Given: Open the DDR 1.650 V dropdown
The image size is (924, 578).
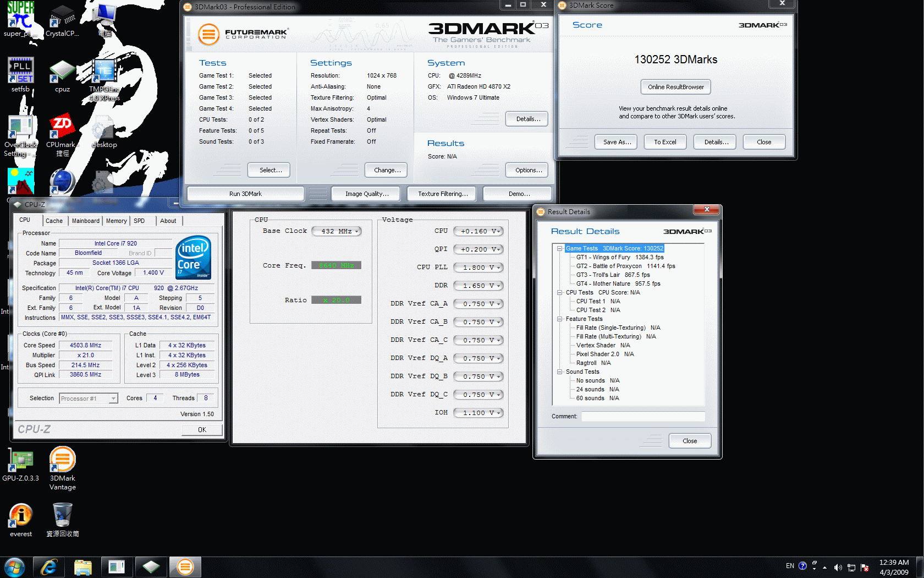Looking at the screenshot, I should point(478,286).
